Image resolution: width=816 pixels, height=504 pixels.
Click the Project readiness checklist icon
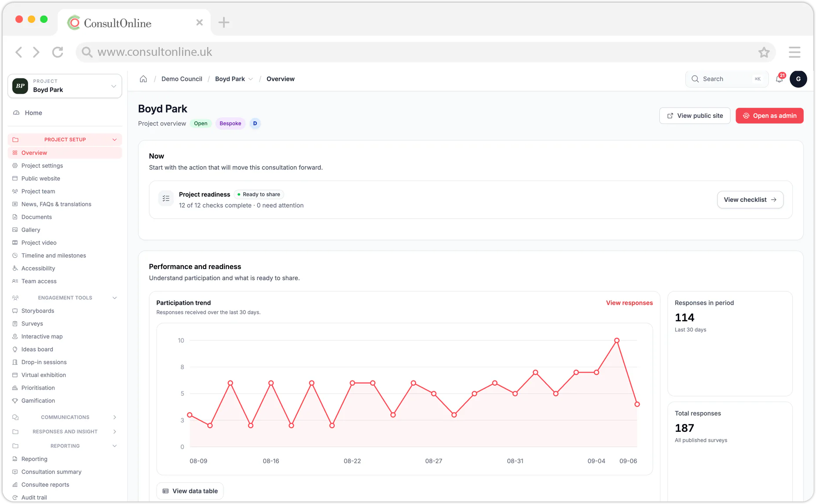[166, 199]
